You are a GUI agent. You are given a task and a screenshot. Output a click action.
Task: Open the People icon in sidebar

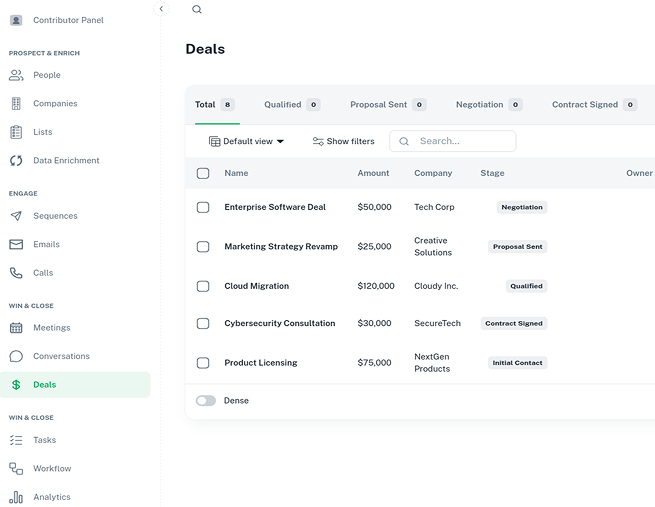[16, 75]
